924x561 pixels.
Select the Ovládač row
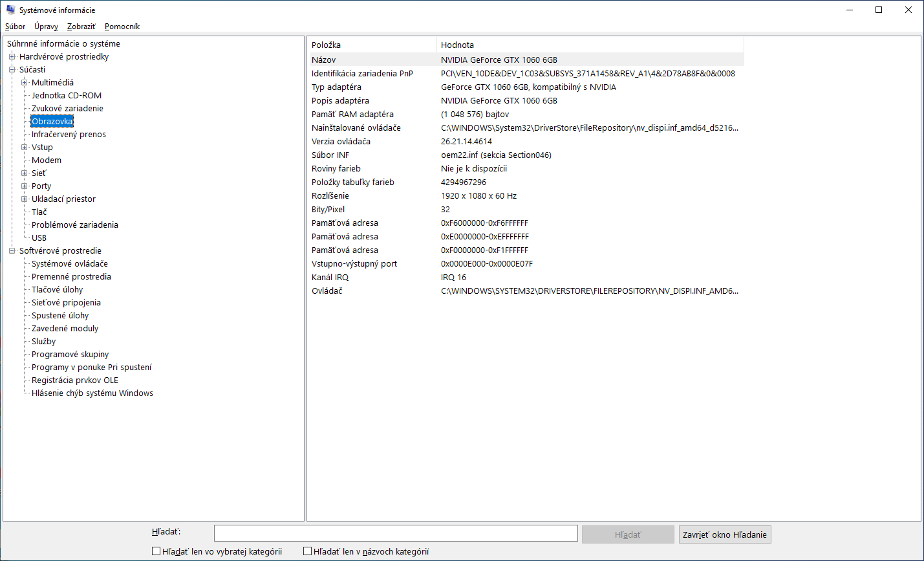point(526,291)
